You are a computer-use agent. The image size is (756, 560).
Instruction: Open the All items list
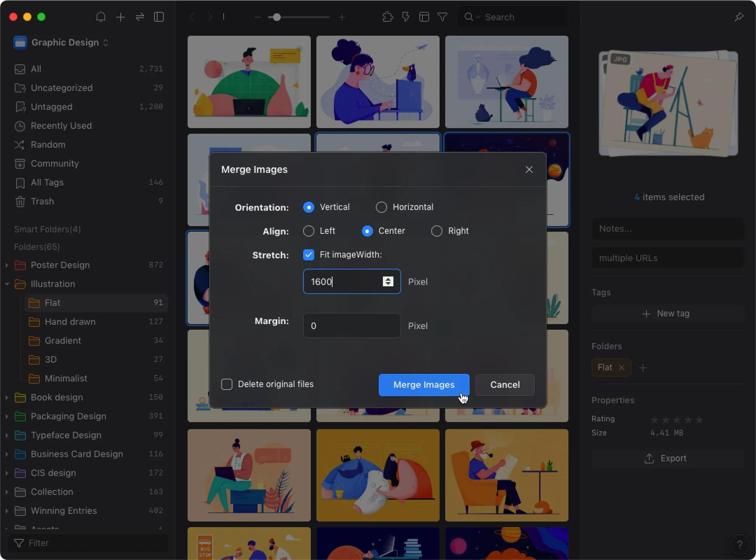[89, 69]
